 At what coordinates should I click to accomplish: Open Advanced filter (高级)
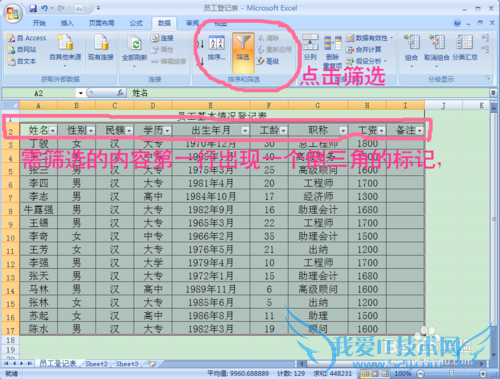[268, 61]
